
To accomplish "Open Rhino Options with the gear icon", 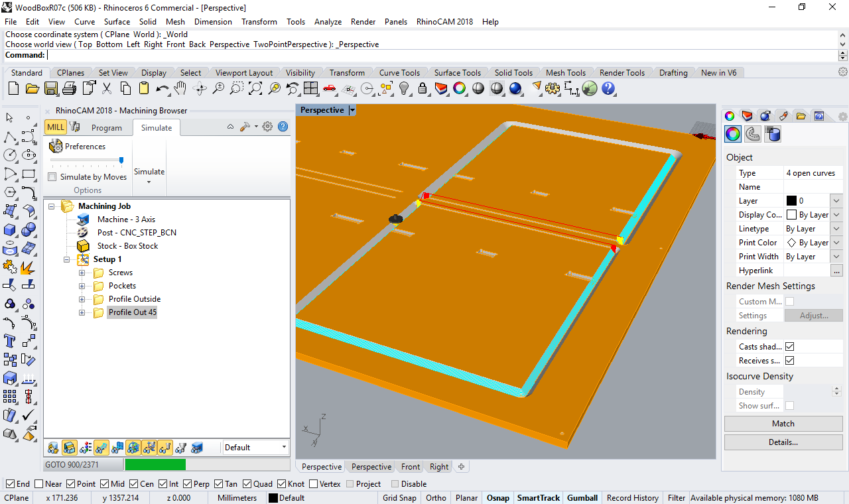I will click(553, 88).
